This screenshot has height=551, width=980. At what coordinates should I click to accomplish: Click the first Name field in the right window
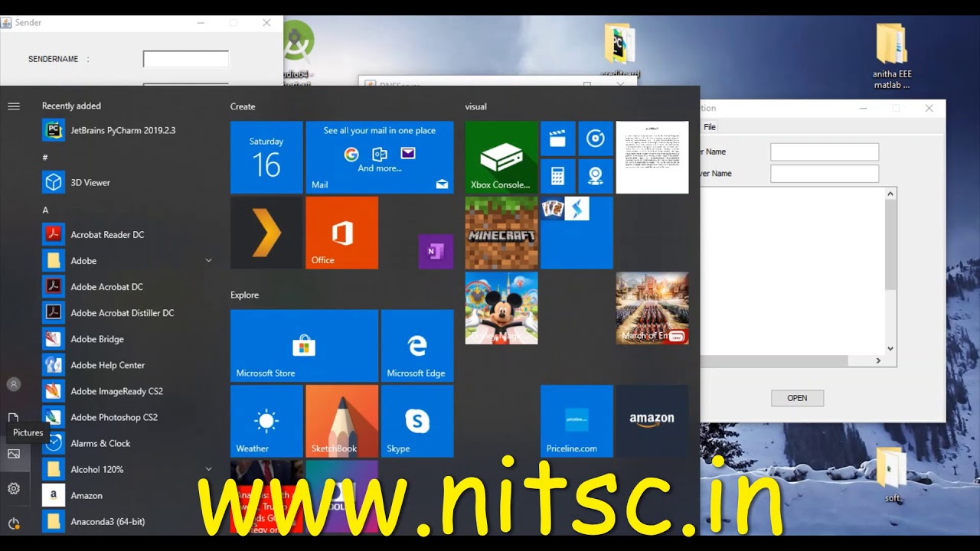tap(825, 152)
